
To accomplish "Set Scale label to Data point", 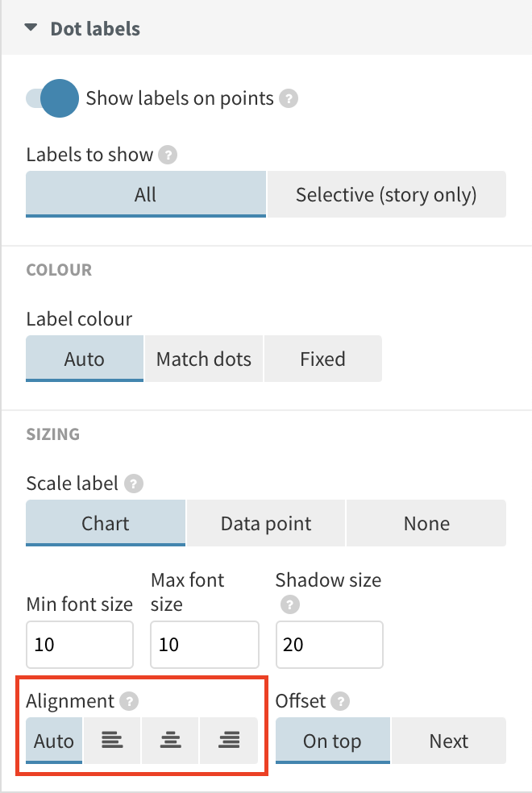I will 266,523.
